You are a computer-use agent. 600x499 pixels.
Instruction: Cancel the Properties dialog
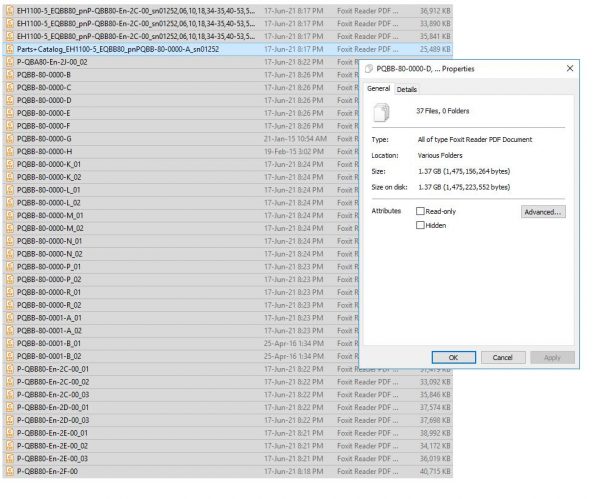tap(503, 357)
